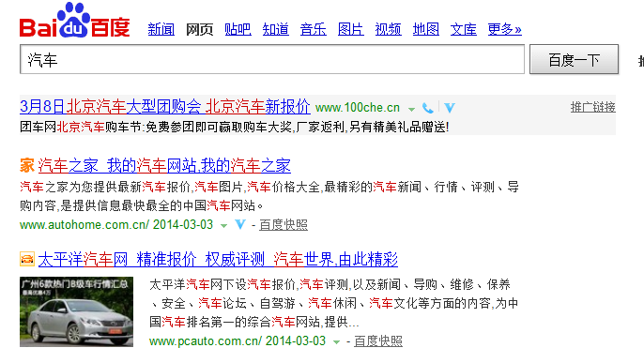
Task: Select the 网页 tab
Action: 199,29
